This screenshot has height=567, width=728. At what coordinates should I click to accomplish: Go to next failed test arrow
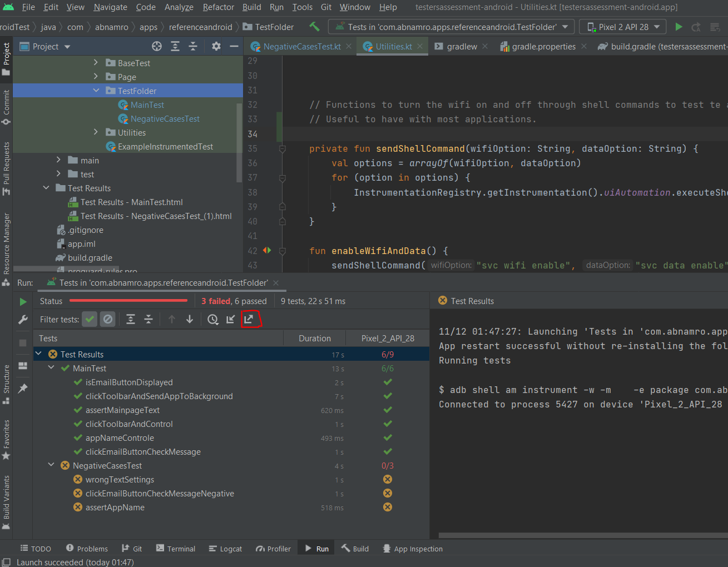coord(190,319)
